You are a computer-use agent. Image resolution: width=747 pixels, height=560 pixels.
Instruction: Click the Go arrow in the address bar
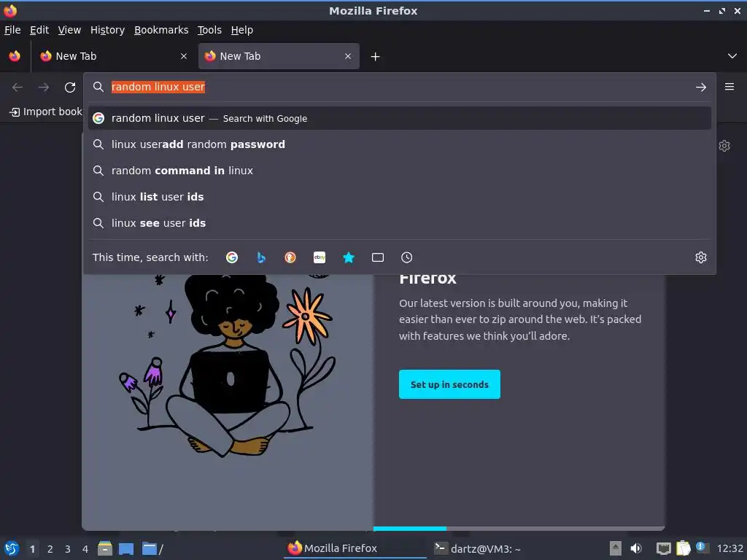coord(701,87)
